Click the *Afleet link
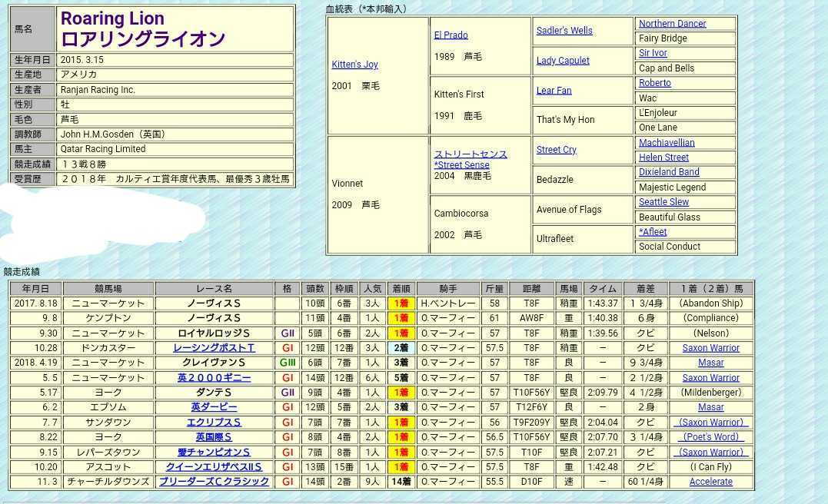 pos(653,232)
